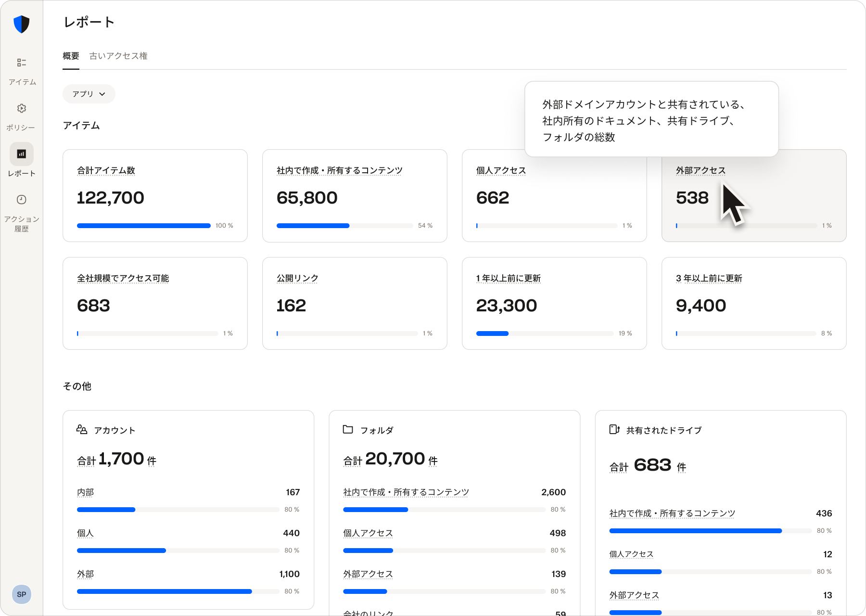Click the SP user avatar
Image resolution: width=866 pixels, height=616 pixels.
(22, 594)
